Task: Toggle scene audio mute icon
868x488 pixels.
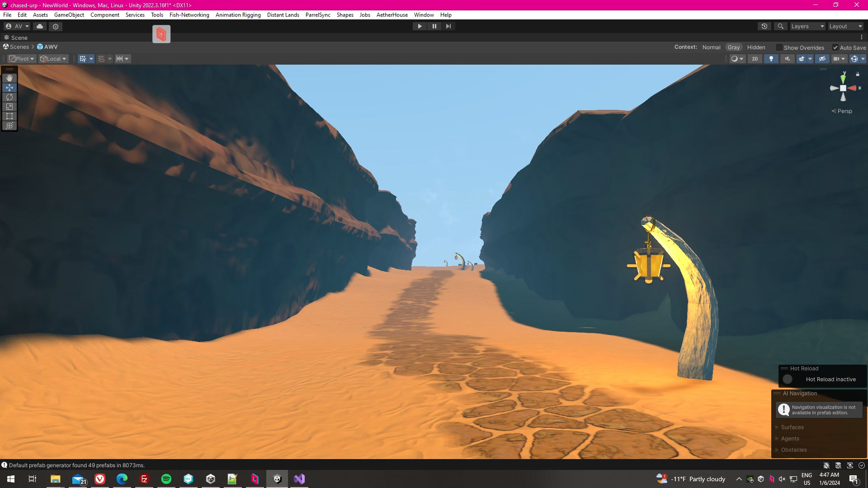Action: point(788,59)
